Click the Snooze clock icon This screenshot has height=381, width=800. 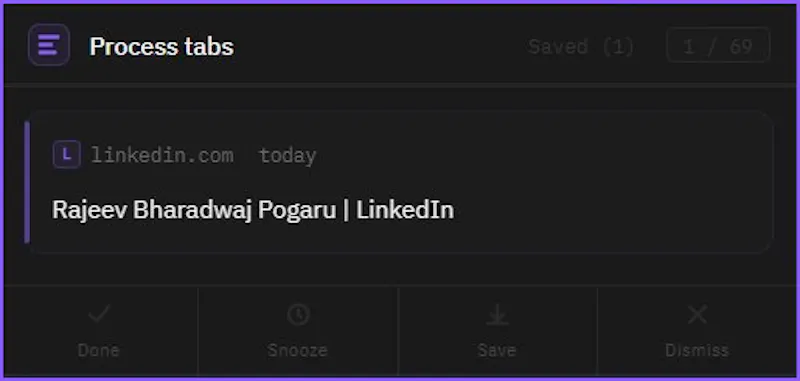pyautogui.click(x=298, y=315)
